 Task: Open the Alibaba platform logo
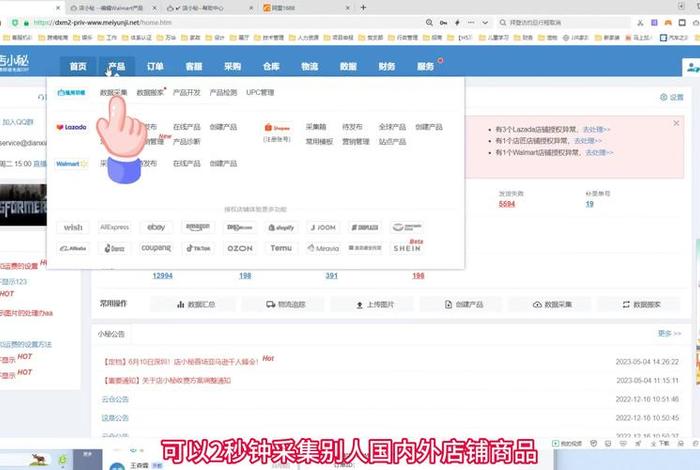click(x=73, y=248)
